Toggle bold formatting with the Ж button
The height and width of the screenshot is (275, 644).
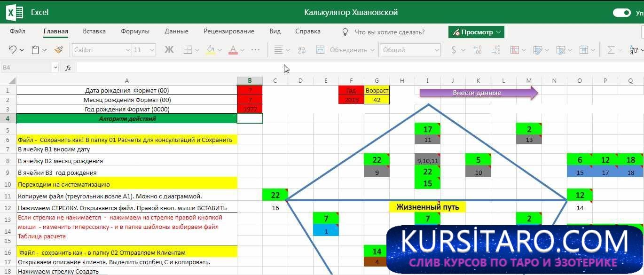pyautogui.click(x=169, y=50)
